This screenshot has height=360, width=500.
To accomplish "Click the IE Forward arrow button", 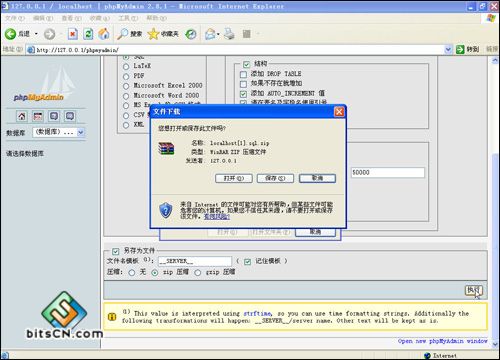I will click(49, 34).
